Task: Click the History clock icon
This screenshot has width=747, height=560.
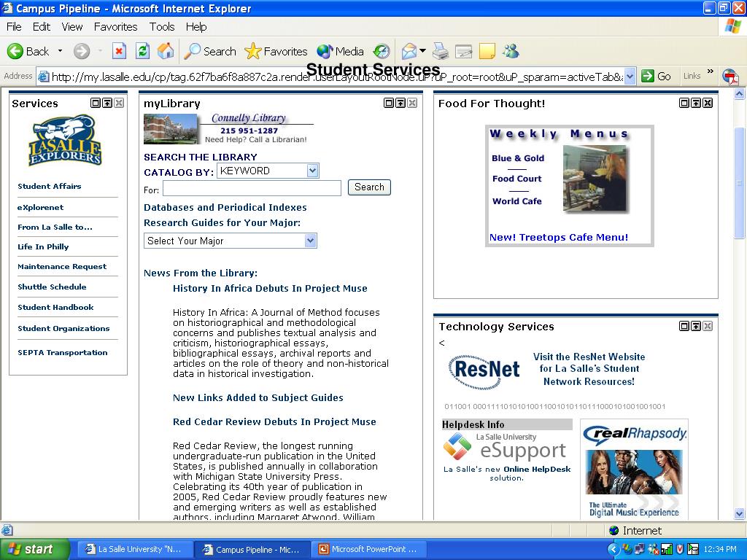Action: click(382, 51)
